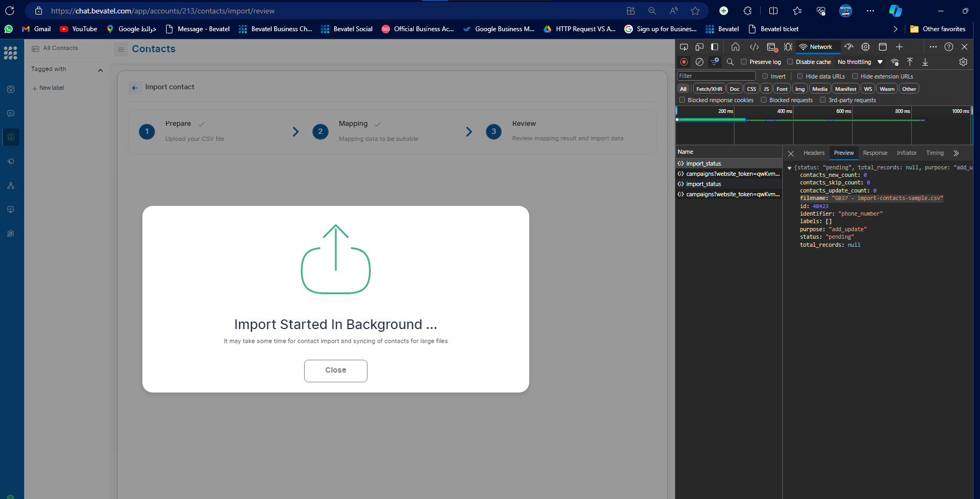Click the import HAR upload arrow icon
This screenshot has width=980, height=499.
point(910,62)
